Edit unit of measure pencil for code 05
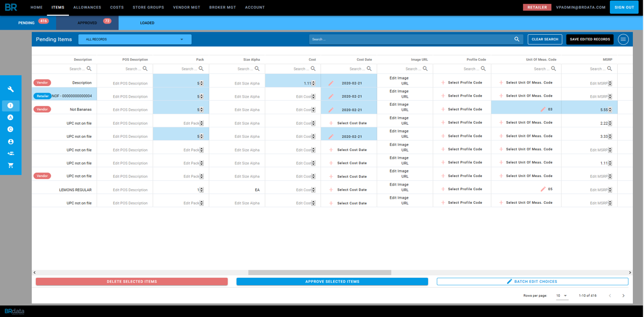This screenshot has width=644, height=317. pyautogui.click(x=543, y=189)
